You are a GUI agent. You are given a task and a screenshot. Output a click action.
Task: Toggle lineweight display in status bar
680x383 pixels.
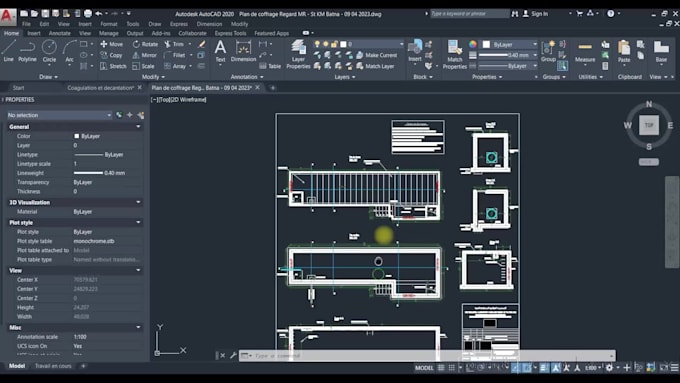point(544,368)
